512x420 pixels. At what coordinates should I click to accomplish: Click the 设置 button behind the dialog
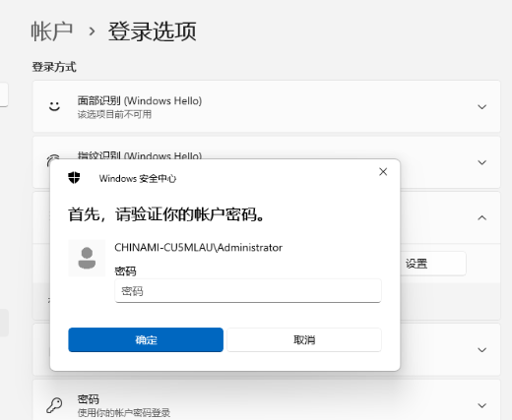tap(432, 264)
